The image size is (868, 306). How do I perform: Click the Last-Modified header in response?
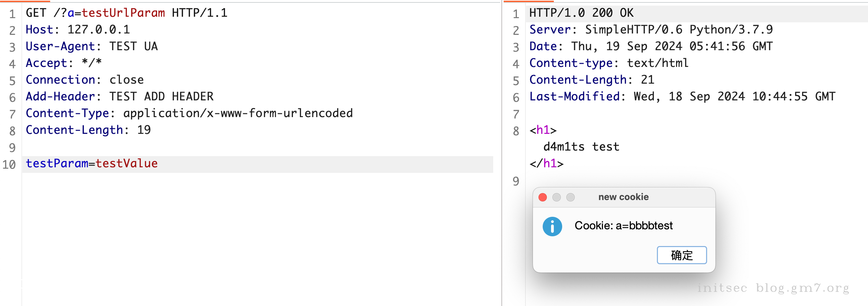[x=682, y=97]
